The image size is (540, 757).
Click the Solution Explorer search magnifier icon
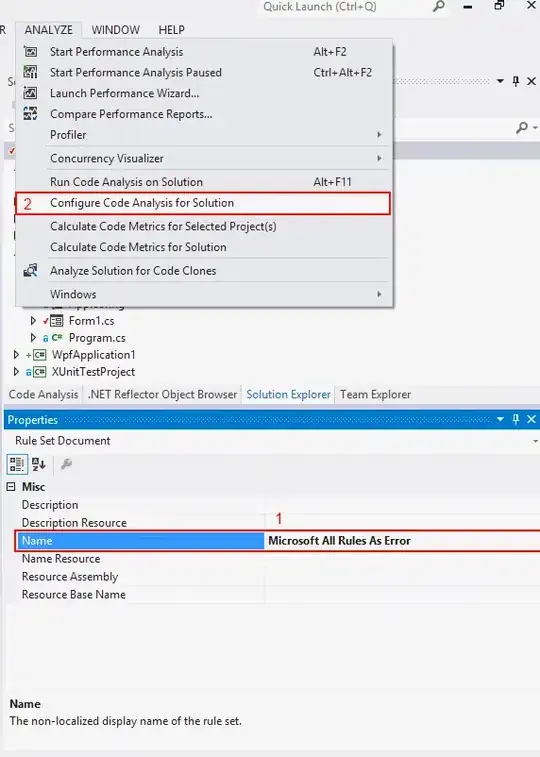click(522, 127)
